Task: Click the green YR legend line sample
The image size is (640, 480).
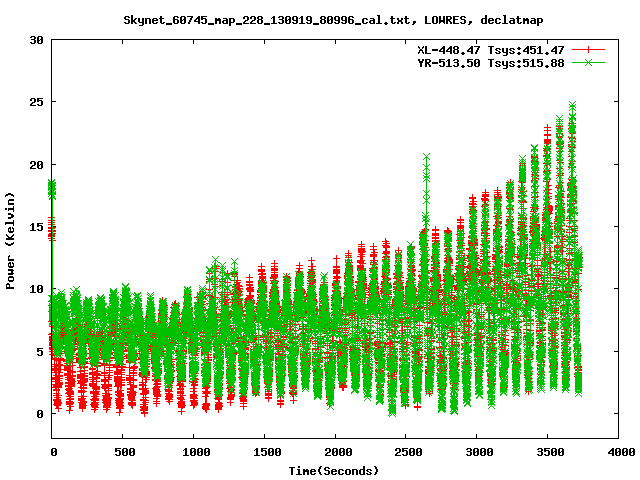Action: pos(589,62)
